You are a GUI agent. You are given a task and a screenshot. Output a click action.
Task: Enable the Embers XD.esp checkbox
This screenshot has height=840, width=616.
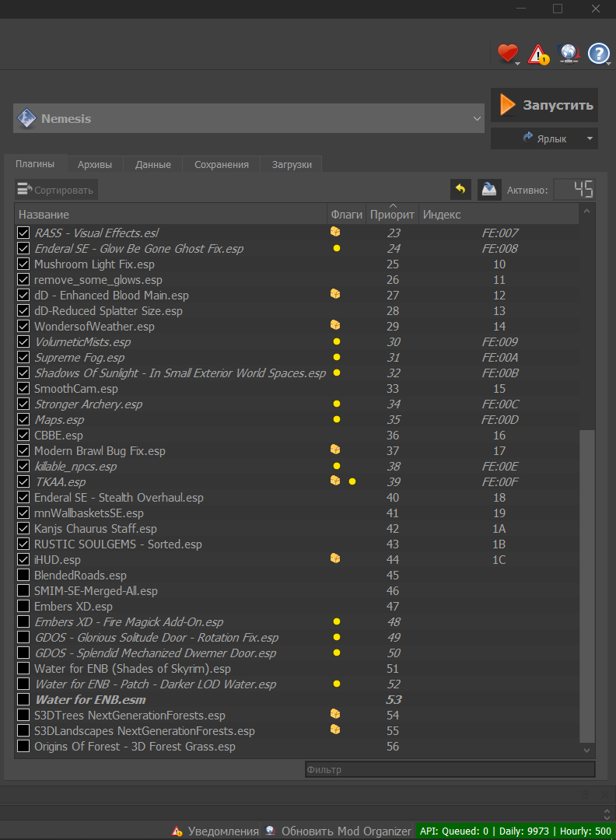[x=23, y=606]
